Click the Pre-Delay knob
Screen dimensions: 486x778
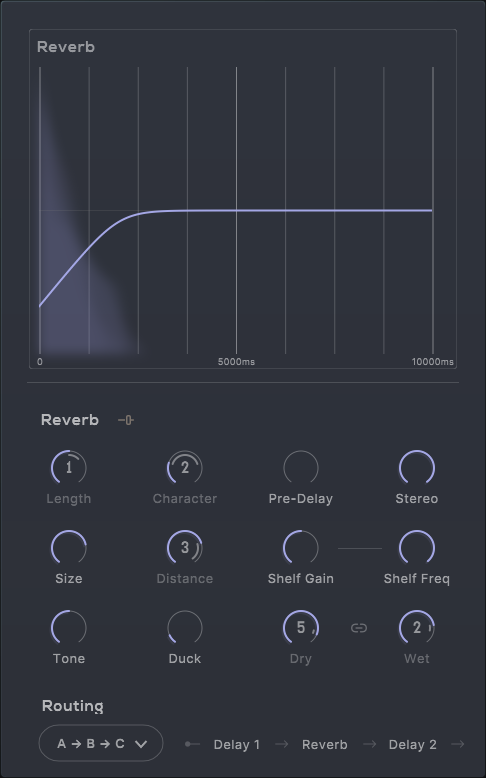point(301,467)
